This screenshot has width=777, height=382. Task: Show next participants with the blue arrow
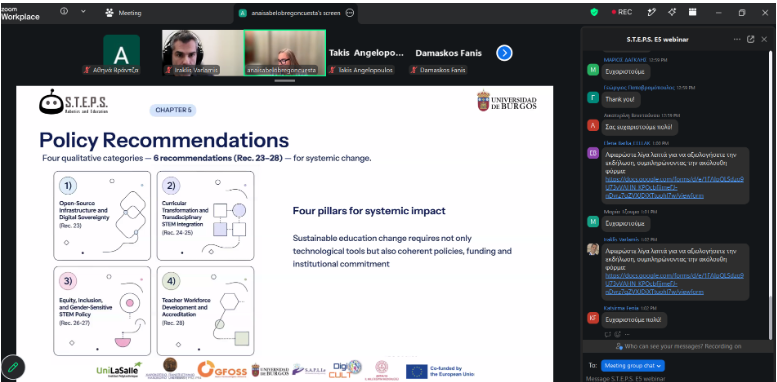tap(504, 53)
